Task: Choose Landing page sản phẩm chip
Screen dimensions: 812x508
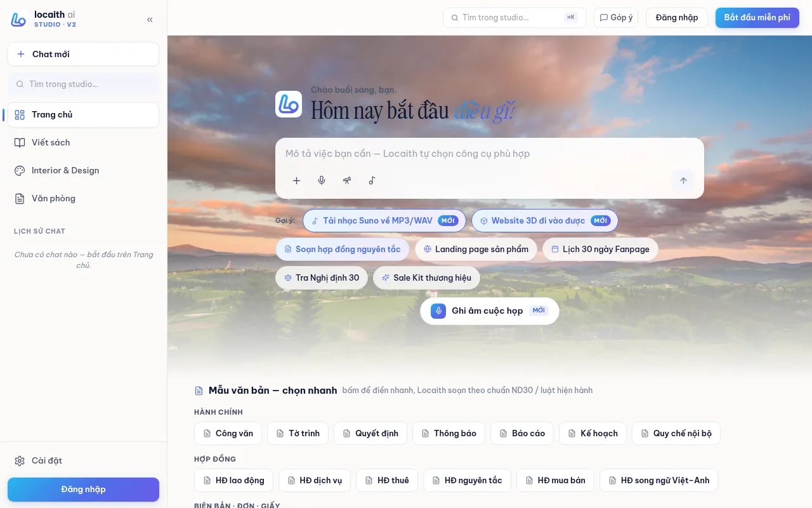Action: 476,249
